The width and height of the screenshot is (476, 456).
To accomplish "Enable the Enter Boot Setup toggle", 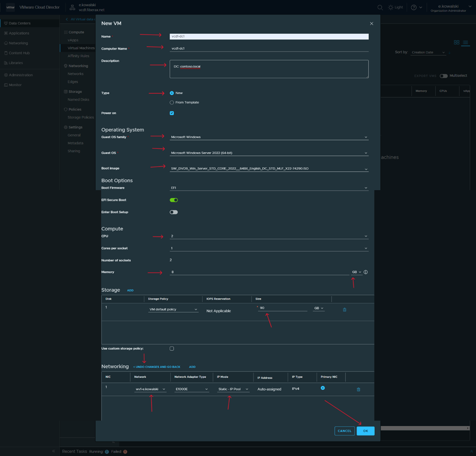I will [174, 212].
